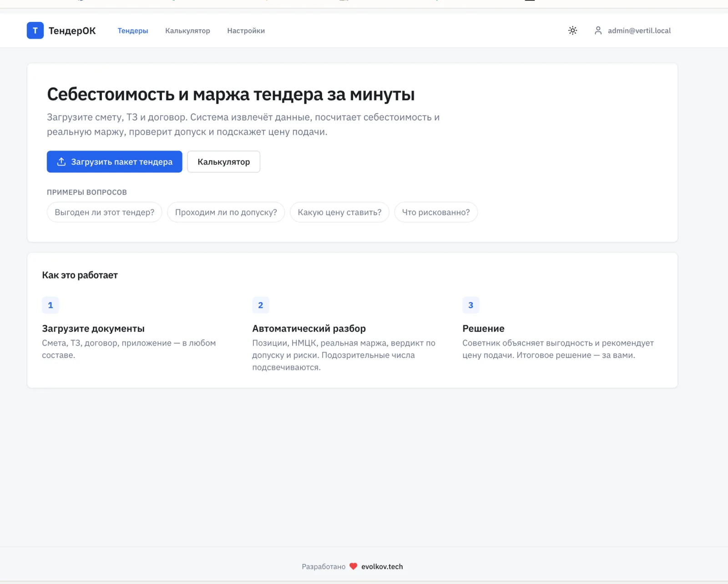
Task: Click the outlined Калькулятор button
Action: pyautogui.click(x=223, y=161)
